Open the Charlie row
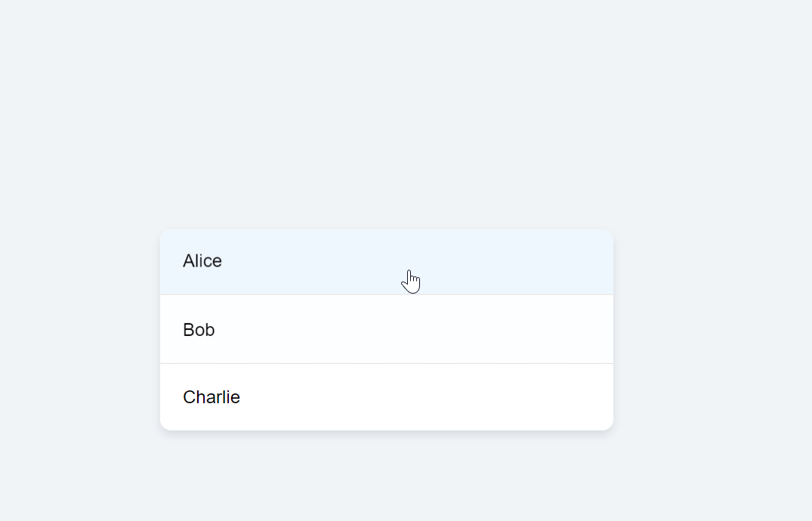 (386, 397)
